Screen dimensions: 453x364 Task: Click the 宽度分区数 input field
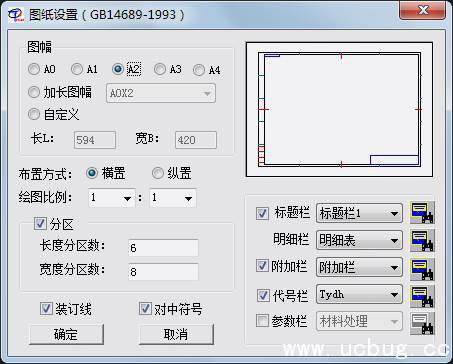coord(163,272)
